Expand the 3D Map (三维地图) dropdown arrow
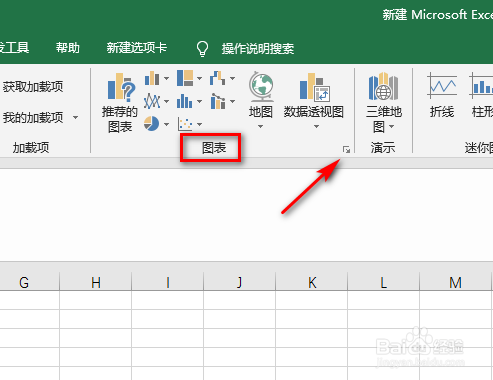Image resolution: width=493 pixels, height=380 pixels. coord(392,127)
